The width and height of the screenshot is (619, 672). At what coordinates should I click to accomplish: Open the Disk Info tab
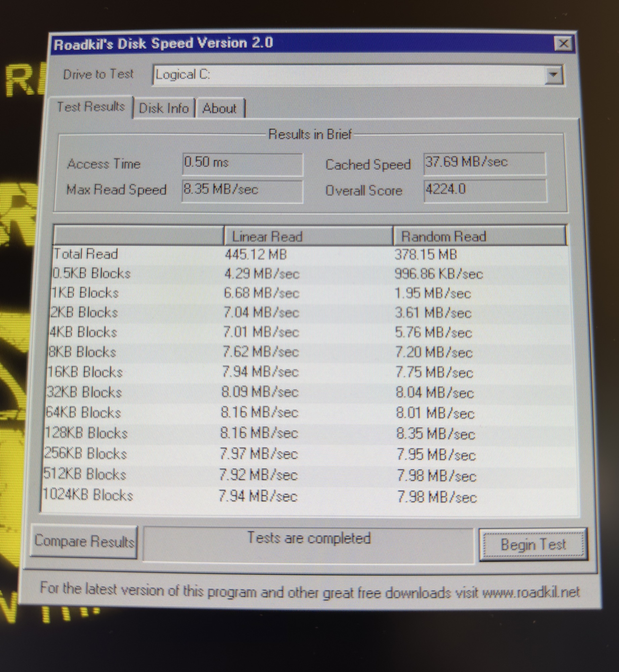pyautogui.click(x=164, y=109)
